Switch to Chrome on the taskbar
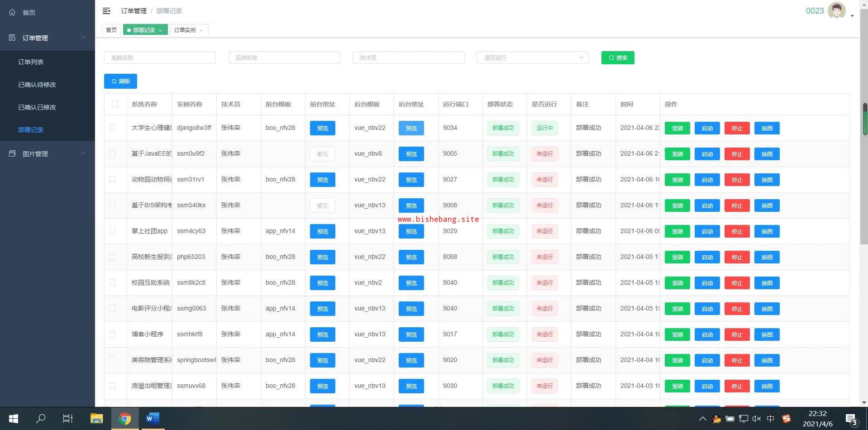Image resolution: width=868 pixels, height=430 pixels. click(125, 419)
